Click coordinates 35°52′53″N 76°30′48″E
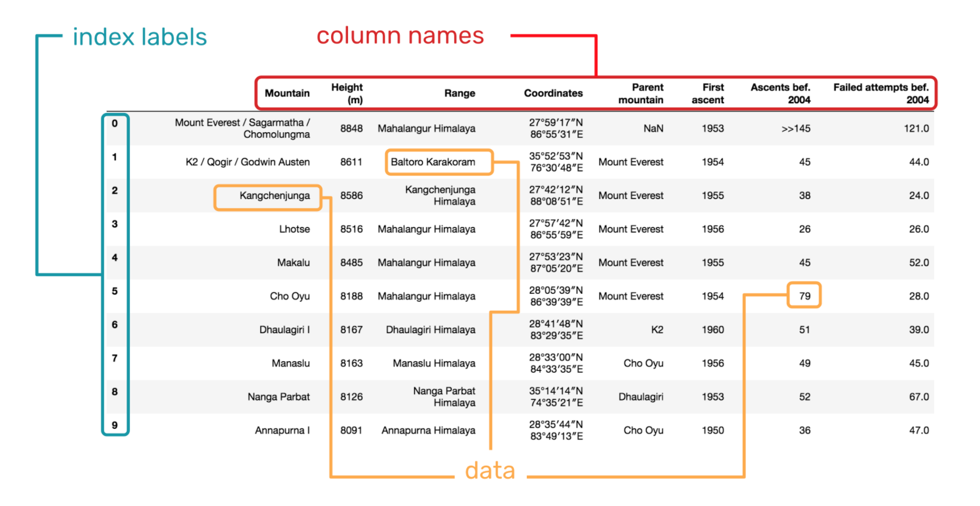This screenshot has height=506, width=980. (556, 162)
